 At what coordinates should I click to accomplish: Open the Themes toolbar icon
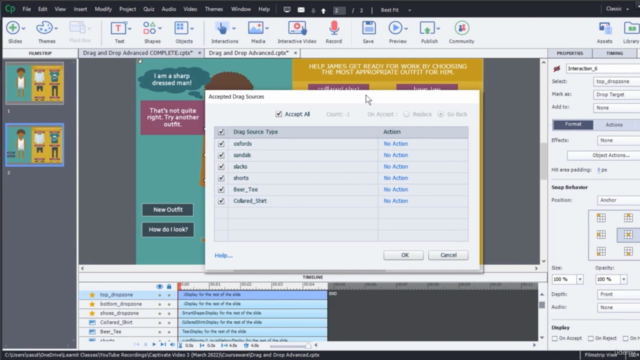[x=44, y=28]
